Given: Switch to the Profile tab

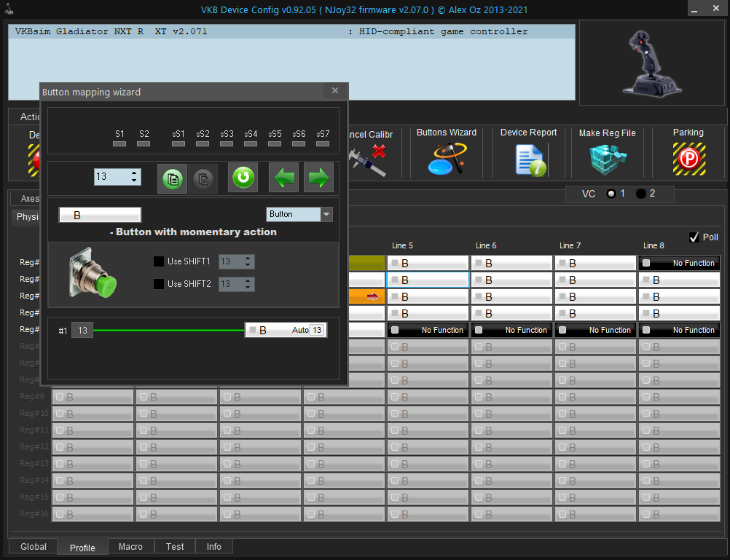Looking at the screenshot, I should pyautogui.click(x=82, y=548).
